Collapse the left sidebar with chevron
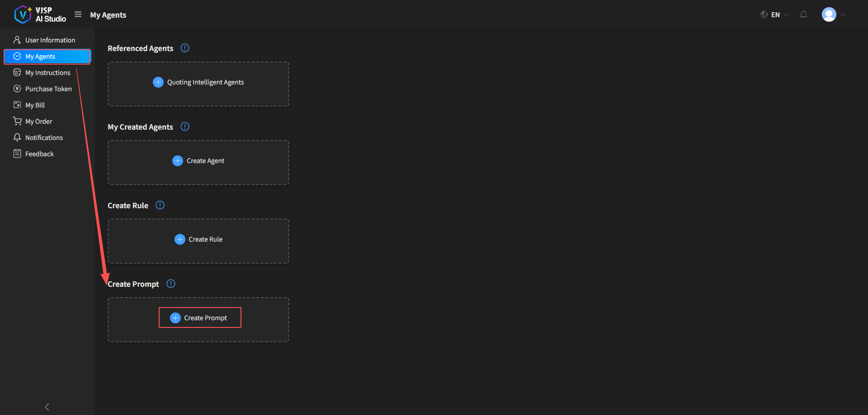The image size is (868, 415). point(47,406)
